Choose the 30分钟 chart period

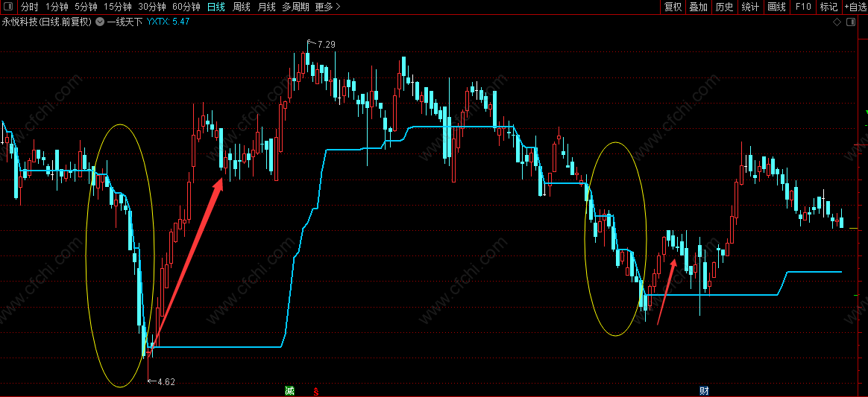152,7
